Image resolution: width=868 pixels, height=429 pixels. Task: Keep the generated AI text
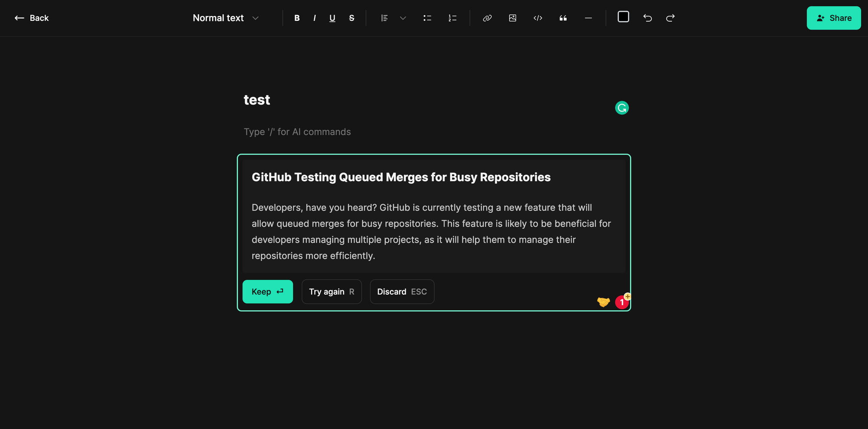[x=267, y=291]
